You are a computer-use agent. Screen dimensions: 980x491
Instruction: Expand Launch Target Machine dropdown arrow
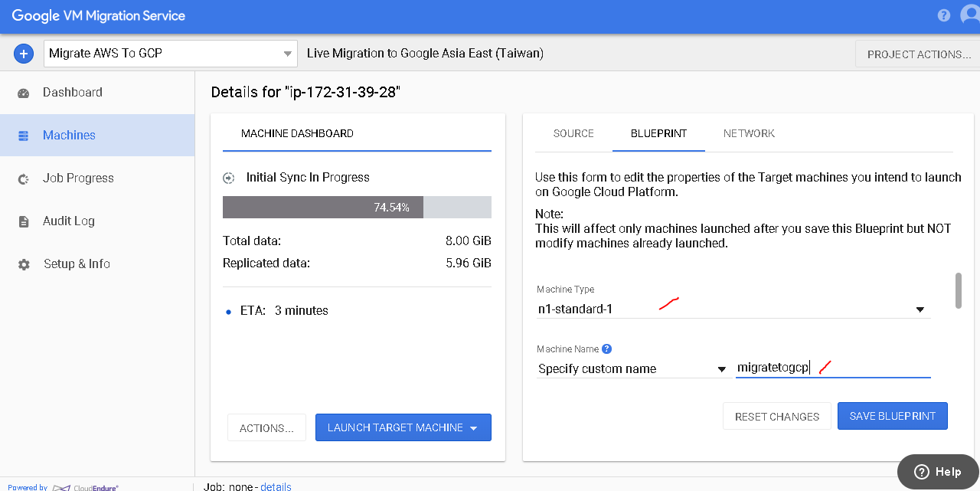474,428
